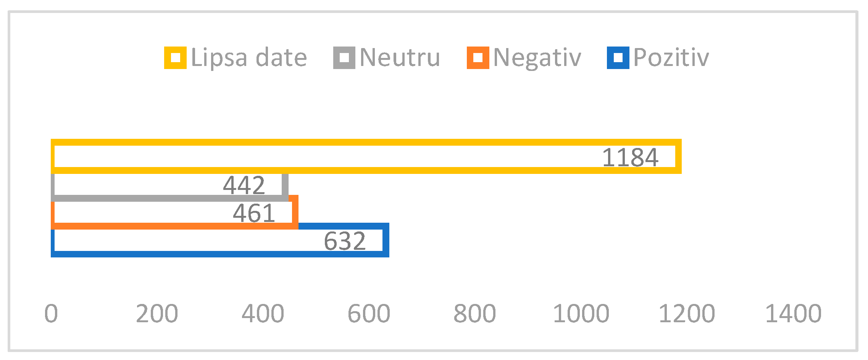The image size is (868, 360).
Task: Click the gray Neutru legend swatch
Action: point(344,58)
